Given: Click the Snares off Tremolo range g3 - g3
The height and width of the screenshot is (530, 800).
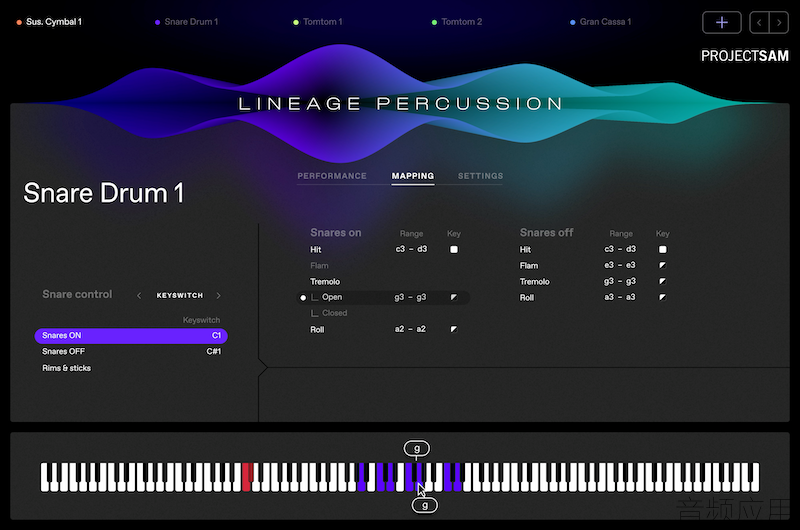Looking at the screenshot, I should point(620,281).
